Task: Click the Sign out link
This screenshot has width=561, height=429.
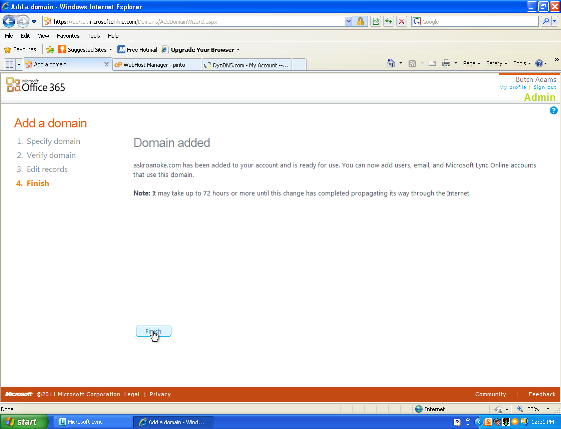Action: tap(545, 87)
